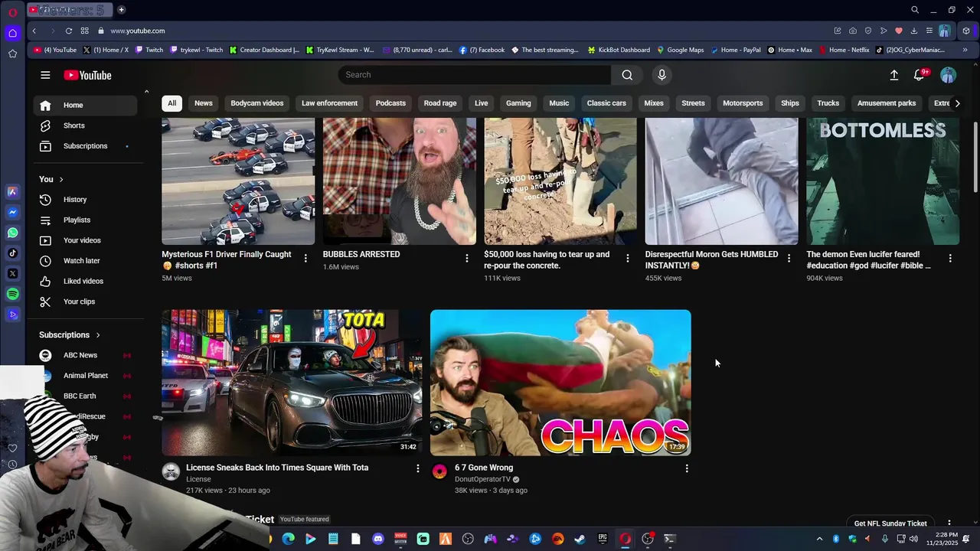
Task: Select the News category chip
Action: (203, 103)
